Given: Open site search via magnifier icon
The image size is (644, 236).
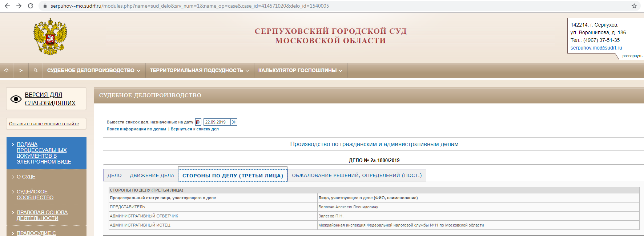Looking at the screenshot, I should (x=36, y=70).
